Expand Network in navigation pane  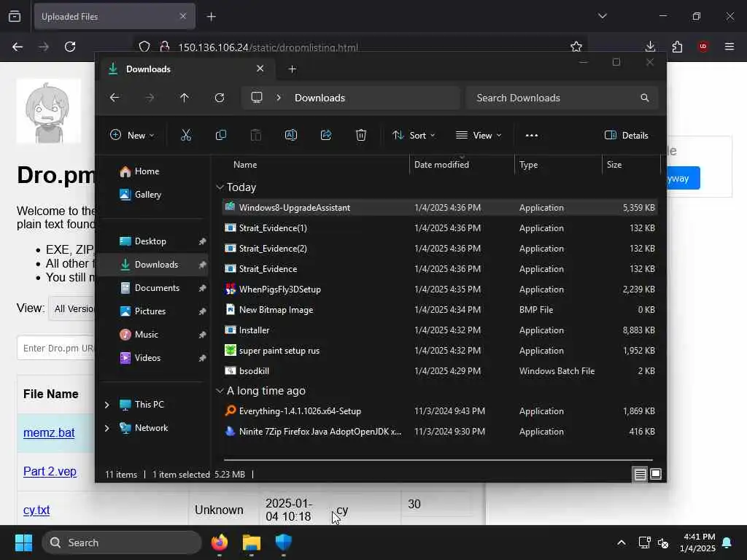107,427
